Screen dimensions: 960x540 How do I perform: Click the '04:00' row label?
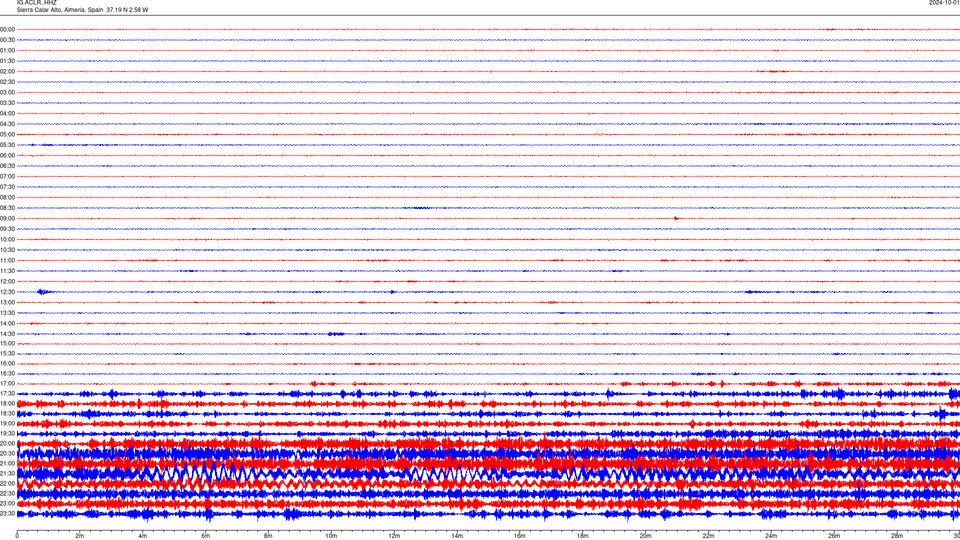click(7, 113)
